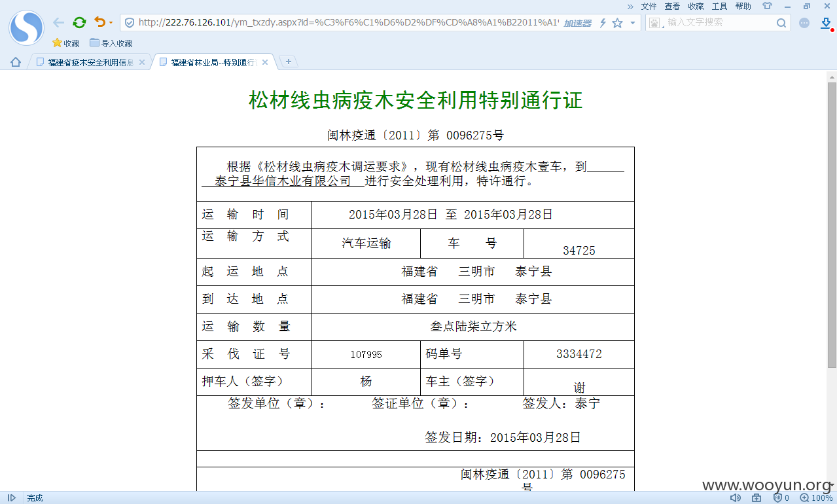Select the 福建省林业局--特别通行 tab

[213, 62]
